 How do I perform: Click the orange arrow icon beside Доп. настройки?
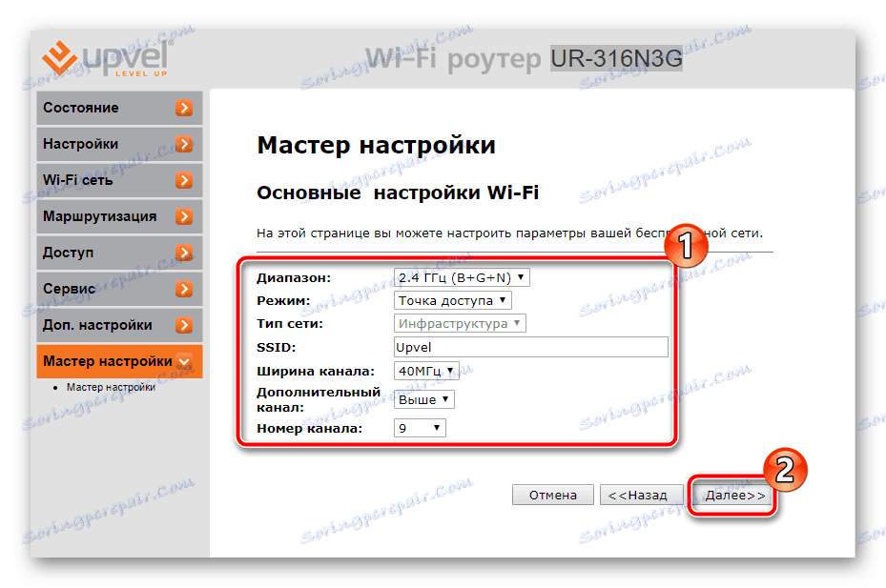[x=184, y=325]
